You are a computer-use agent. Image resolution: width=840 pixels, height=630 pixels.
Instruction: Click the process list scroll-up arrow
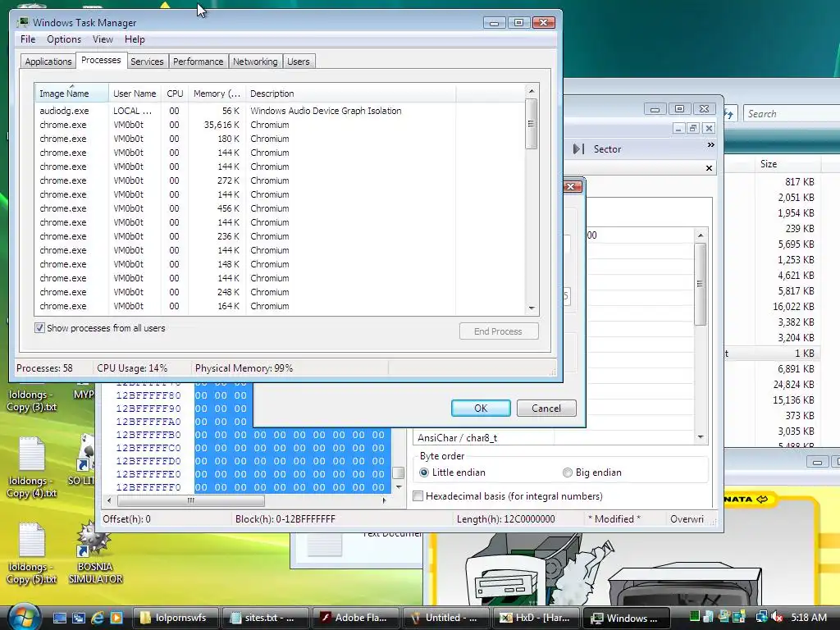[532, 91]
